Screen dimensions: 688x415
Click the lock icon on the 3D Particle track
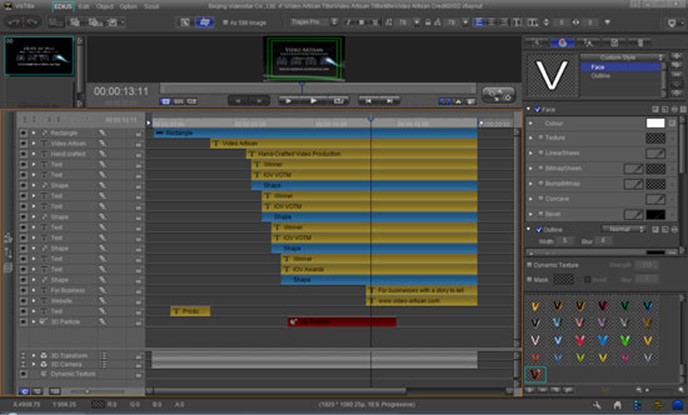pos(139,322)
